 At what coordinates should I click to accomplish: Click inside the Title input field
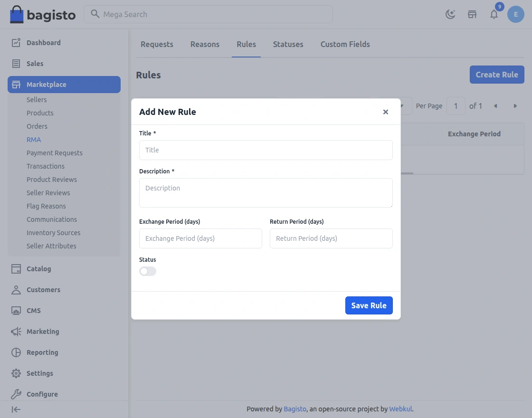(x=266, y=150)
